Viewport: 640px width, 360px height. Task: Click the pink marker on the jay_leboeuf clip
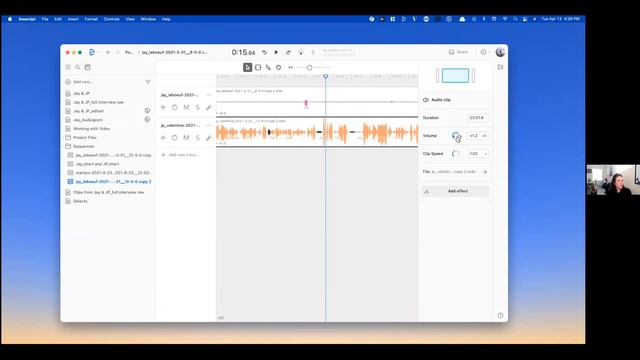(306, 104)
